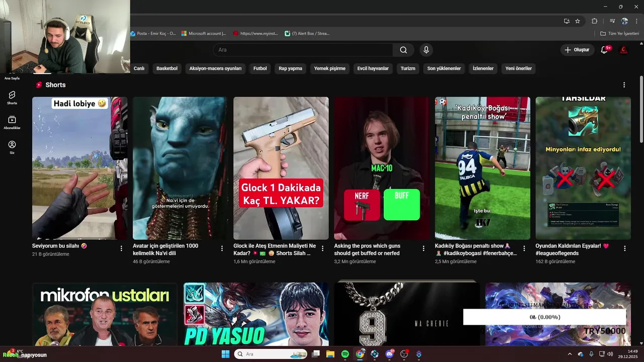Open Shorts shelf three-dot options
The width and height of the screenshot is (644, 362).
pyautogui.click(x=624, y=85)
